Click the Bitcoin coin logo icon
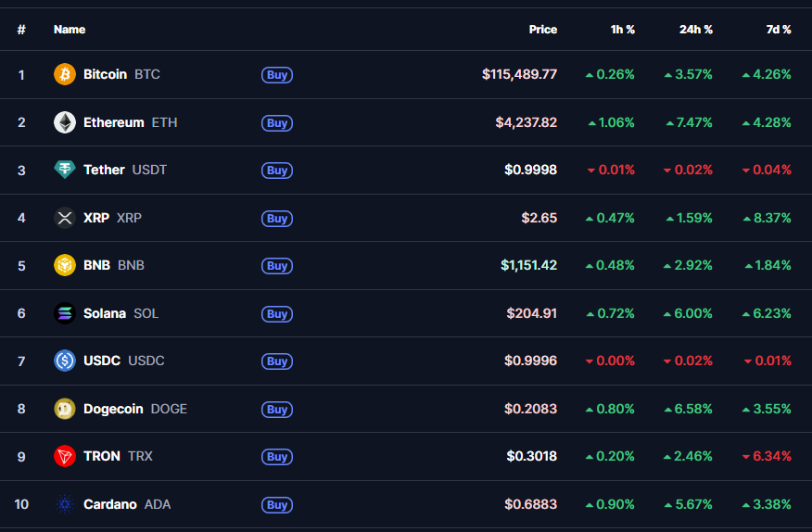This screenshot has width=812, height=532. pos(65,74)
